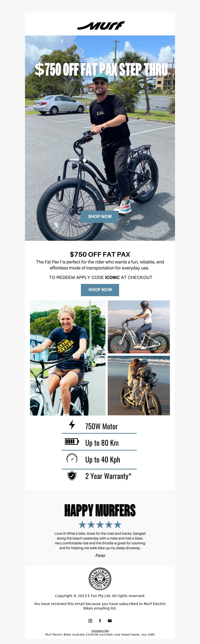Click the Unsubscribe link
Image resolution: width=200 pixels, height=644 pixels.
tap(100, 631)
